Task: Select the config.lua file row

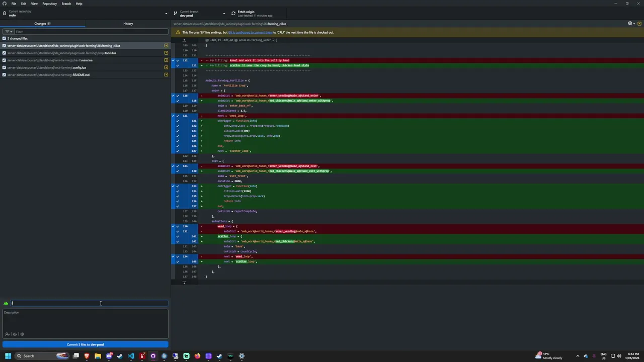Action: pyautogui.click(x=85, y=67)
